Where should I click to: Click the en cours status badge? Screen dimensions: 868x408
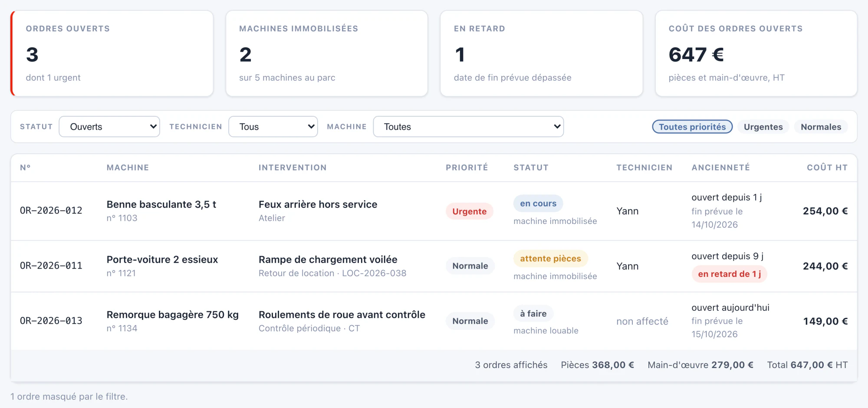(538, 204)
